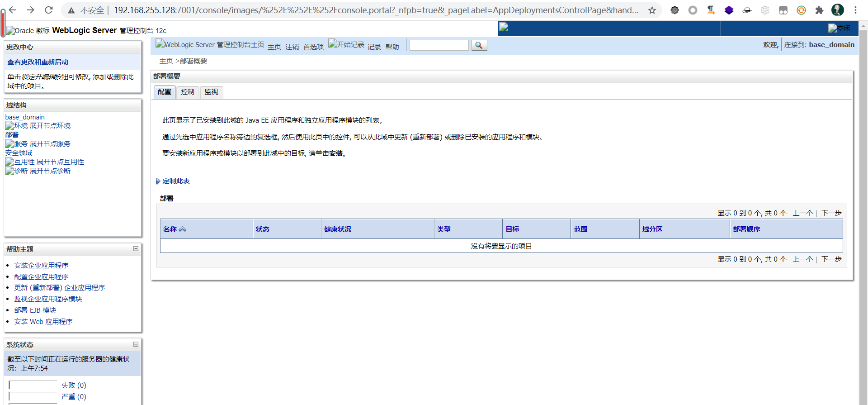Go back with the browser back arrow
This screenshot has width=868, height=405.
(12, 10)
